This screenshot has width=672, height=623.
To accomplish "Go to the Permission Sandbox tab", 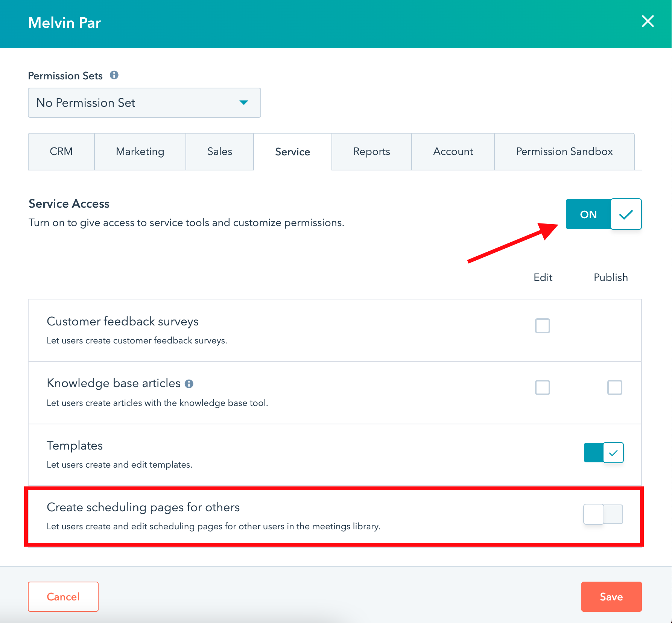I will click(x=564, y=152).
